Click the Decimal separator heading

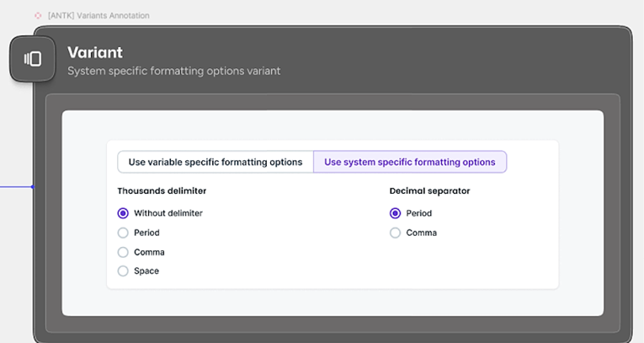click(429, 190)
